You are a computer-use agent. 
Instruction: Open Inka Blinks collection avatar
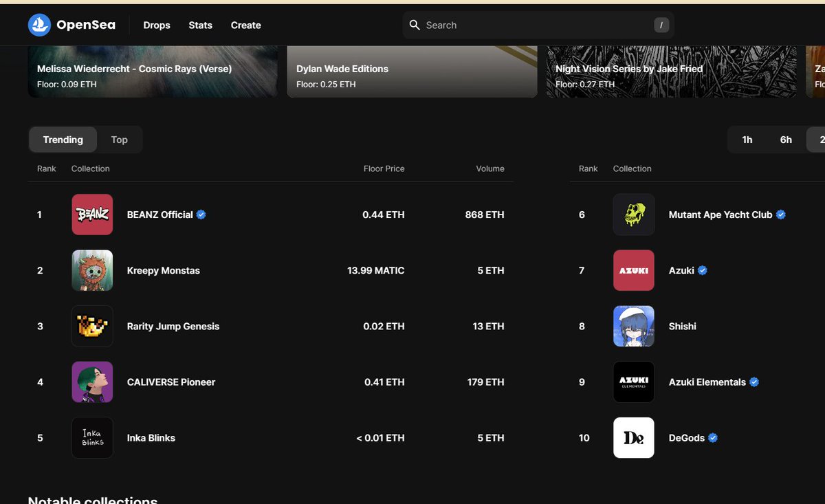click(92, 437)
